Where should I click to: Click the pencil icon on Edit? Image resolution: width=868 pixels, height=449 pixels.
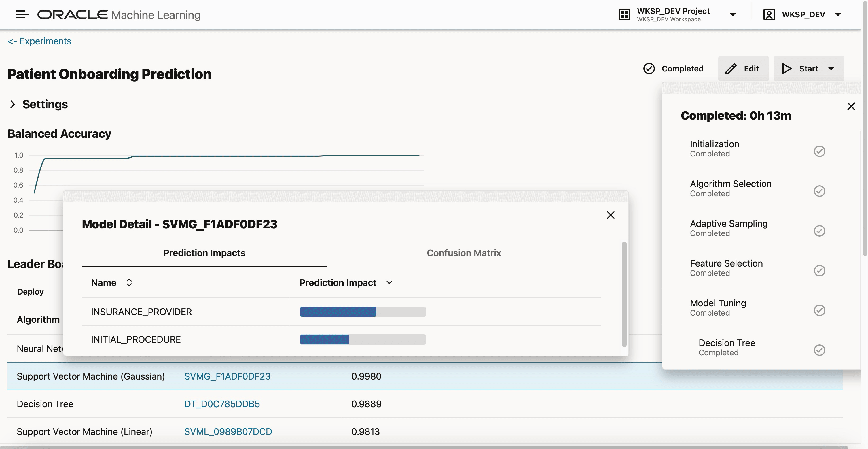(731, 68)
